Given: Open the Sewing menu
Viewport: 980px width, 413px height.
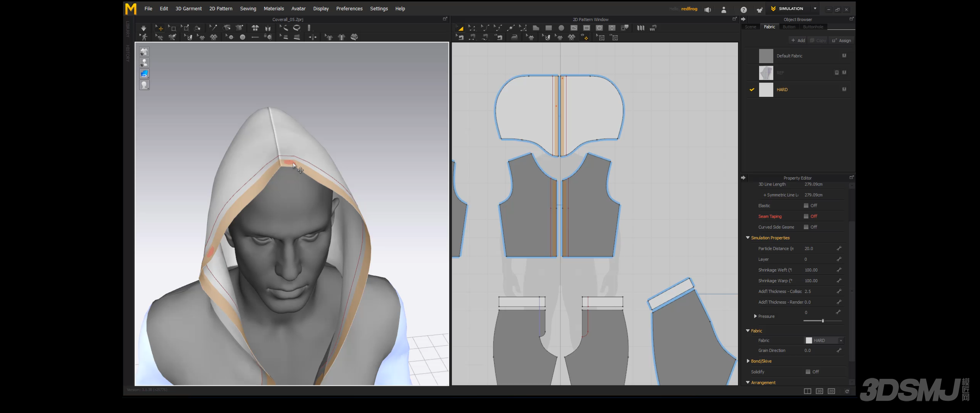Looking at the screenshot, I should [x=248, y=8].
